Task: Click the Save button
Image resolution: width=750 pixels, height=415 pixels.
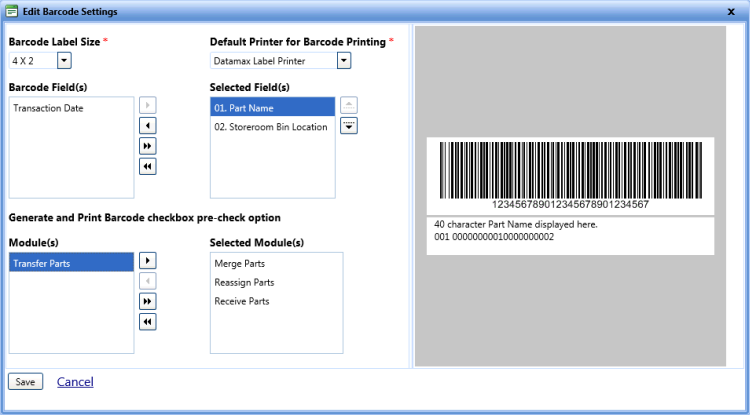Action: pyautogui.click(x=25, y=382)
